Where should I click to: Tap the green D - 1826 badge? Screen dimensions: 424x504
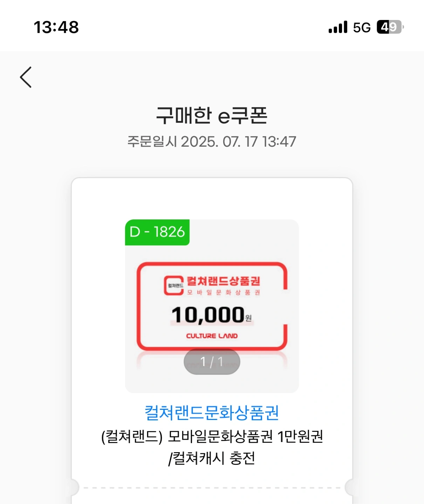tap(157, 232)
